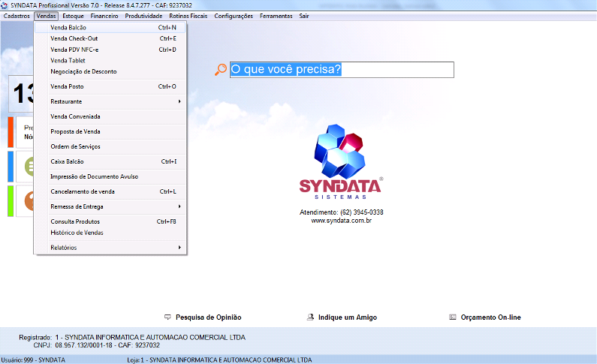The height and width of the screenshot is (364, 597).
Task: Choose Venda Conveniada
Action: (110, 116)
